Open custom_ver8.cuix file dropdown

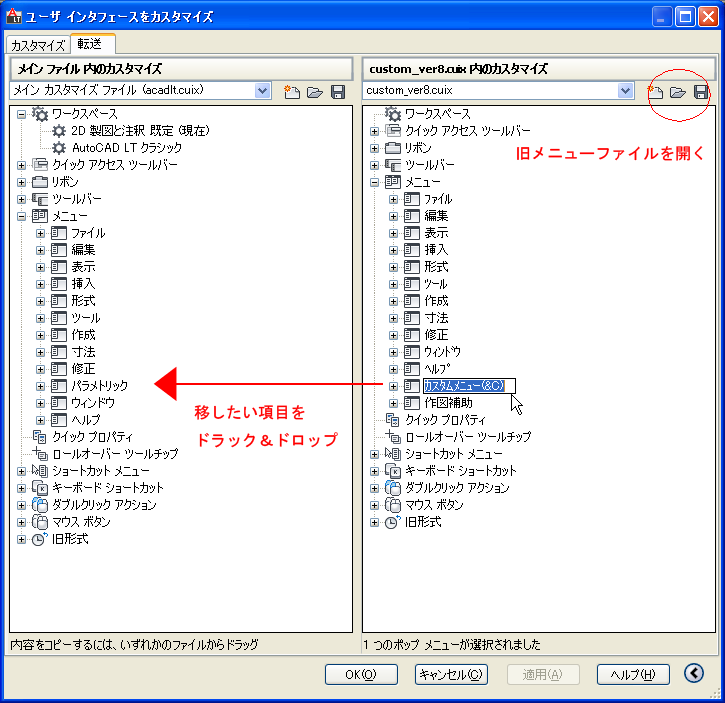(x=625, y=90)
